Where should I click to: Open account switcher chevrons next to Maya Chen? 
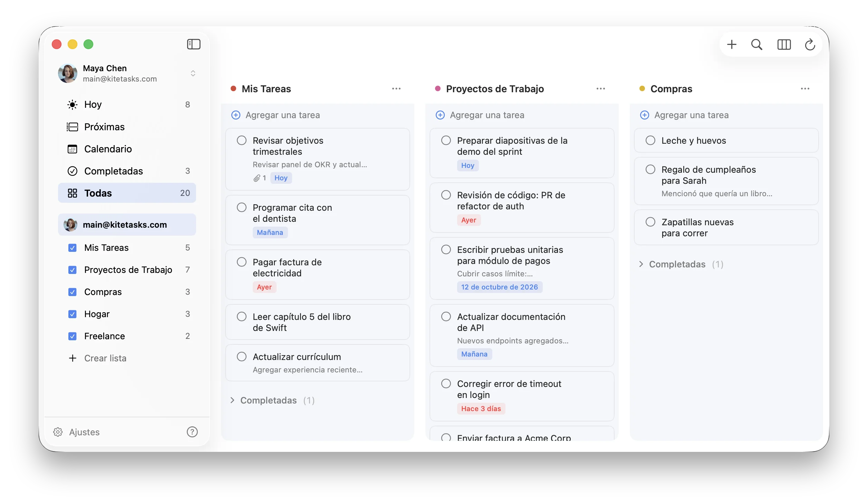click(x=193, y=73)
